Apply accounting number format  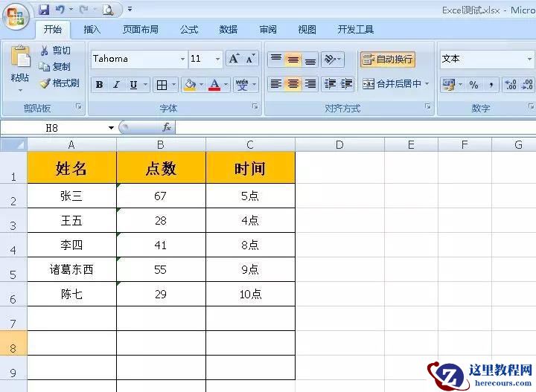[x=448, y=84]
